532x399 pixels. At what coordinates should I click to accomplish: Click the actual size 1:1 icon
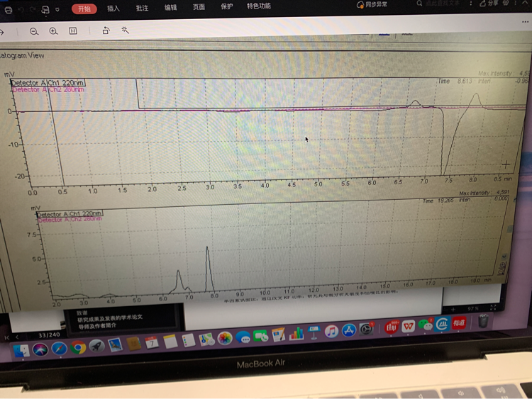pos(73,31)
